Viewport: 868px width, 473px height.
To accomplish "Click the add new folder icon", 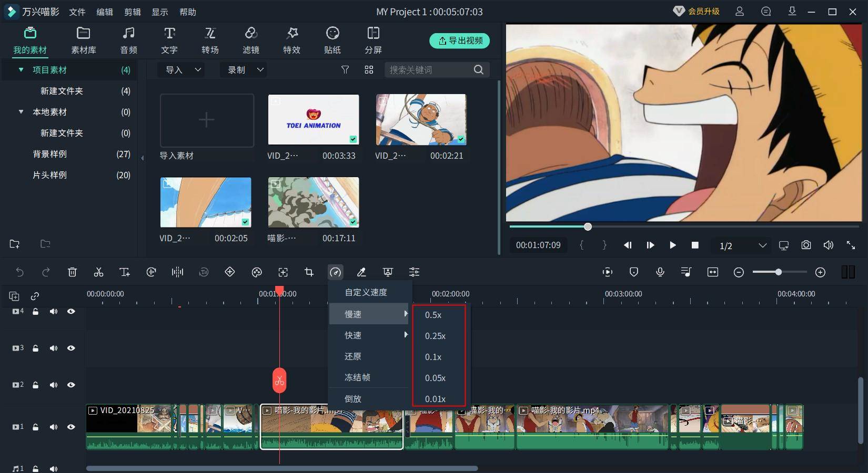I will [15, 244].
